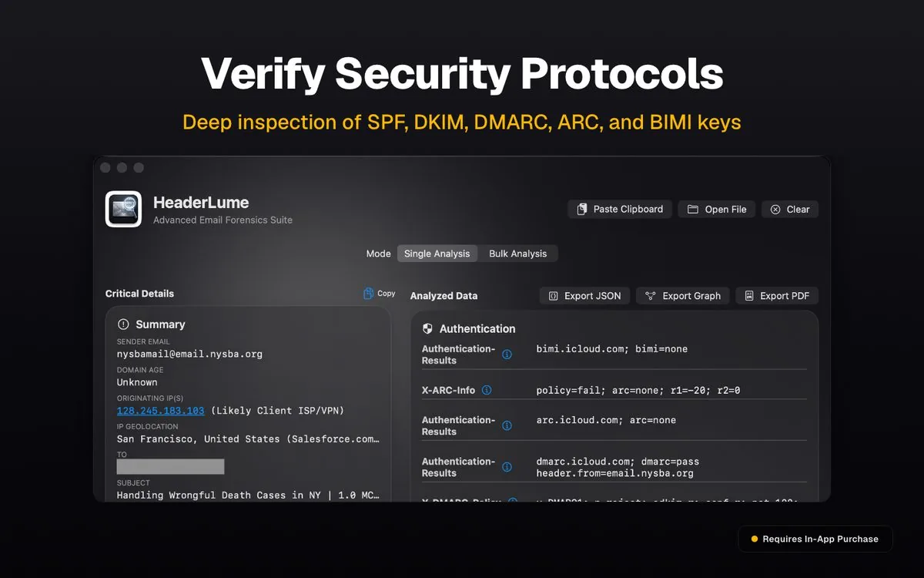Click info icon next to X-DMARC-Policy
This screenshot has width=924, height=578.
512,501
